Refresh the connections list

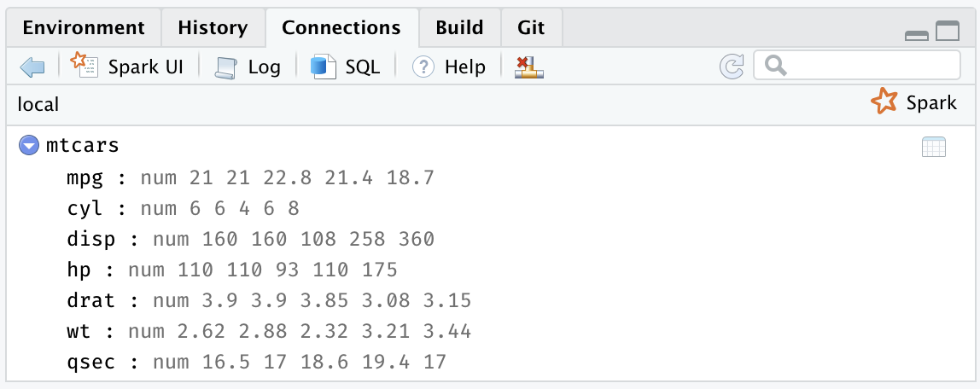click(732, 67)
